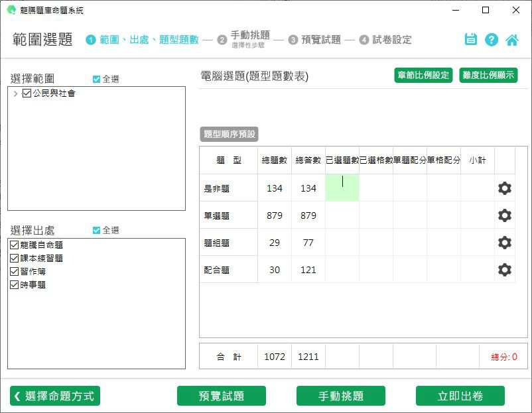
Task: Click total answers 1211 in 合計 row
Action: tap(308, 357)
